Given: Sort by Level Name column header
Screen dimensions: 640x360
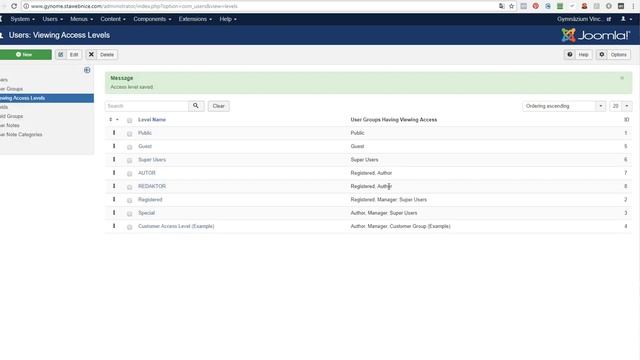Looking at the screenshot, I should 152,120.
